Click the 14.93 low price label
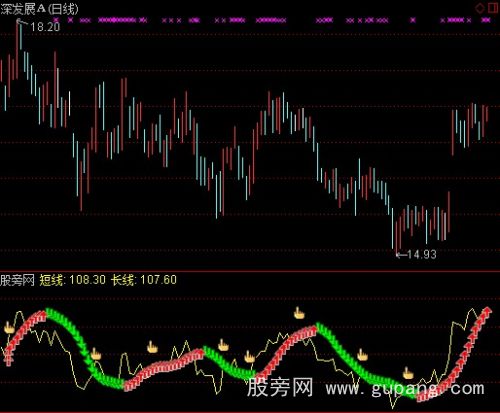This screenshot has height=413, width=500. (x=422, y=255)
